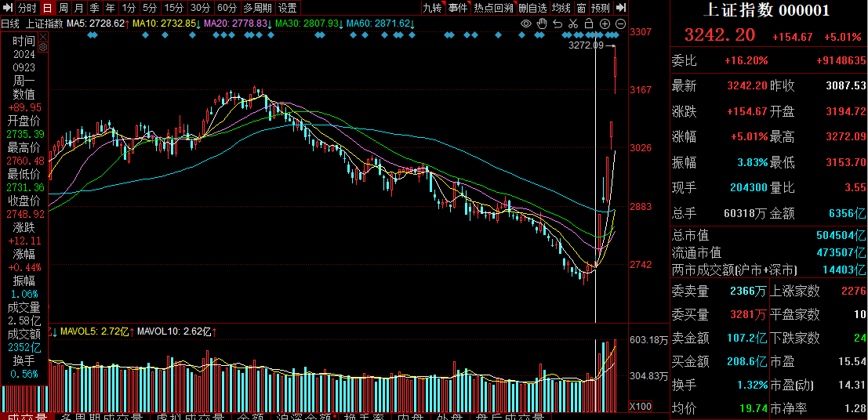Click the 删自选 remove-from-watchlist button
This screenshot has width=868, height=420.
point(533,8)
